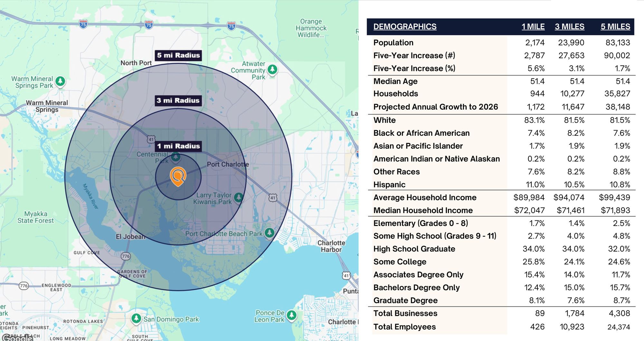This screenshot has width=644, height=341.
Task: Select Port Charlotte Beach Park marker icon
Action: [270, 232]
